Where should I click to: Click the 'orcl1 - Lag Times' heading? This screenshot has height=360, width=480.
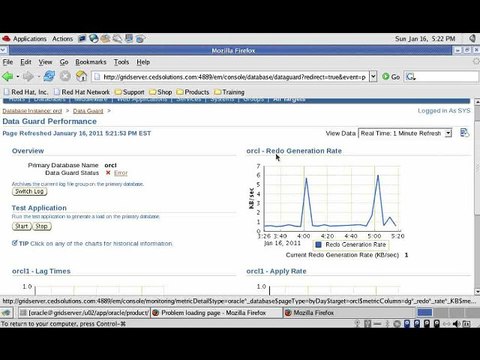tap(41, 271)
